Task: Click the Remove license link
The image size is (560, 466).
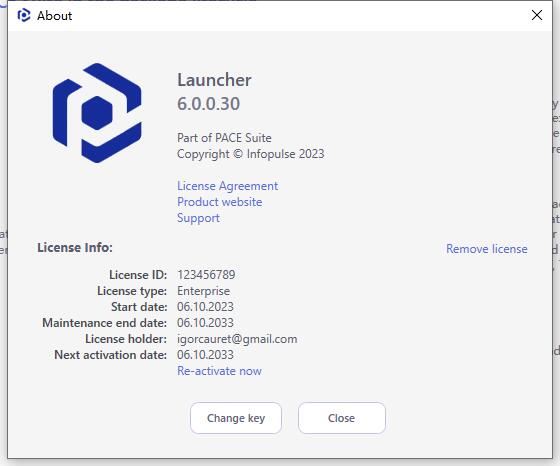Action: point(486,249)
